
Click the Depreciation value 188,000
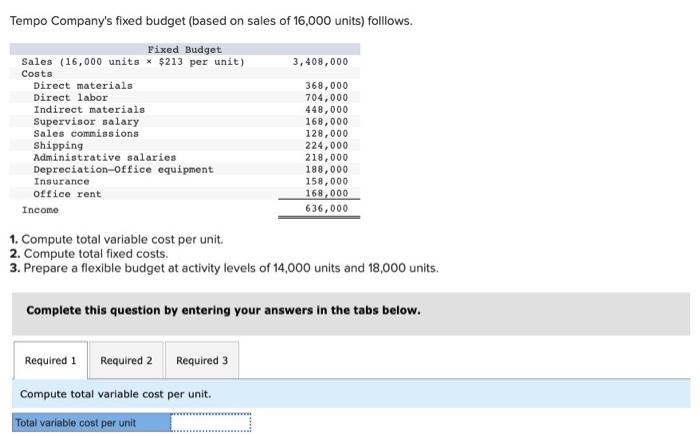[326, 170]
